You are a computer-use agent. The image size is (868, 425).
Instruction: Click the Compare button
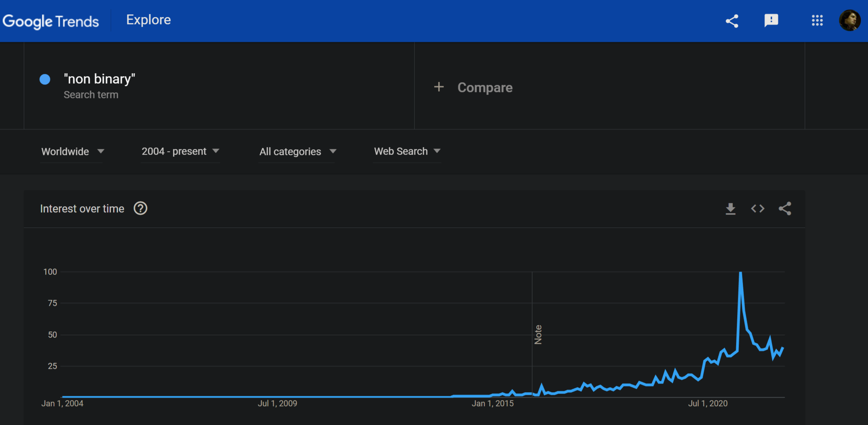(x=485, y=87)
